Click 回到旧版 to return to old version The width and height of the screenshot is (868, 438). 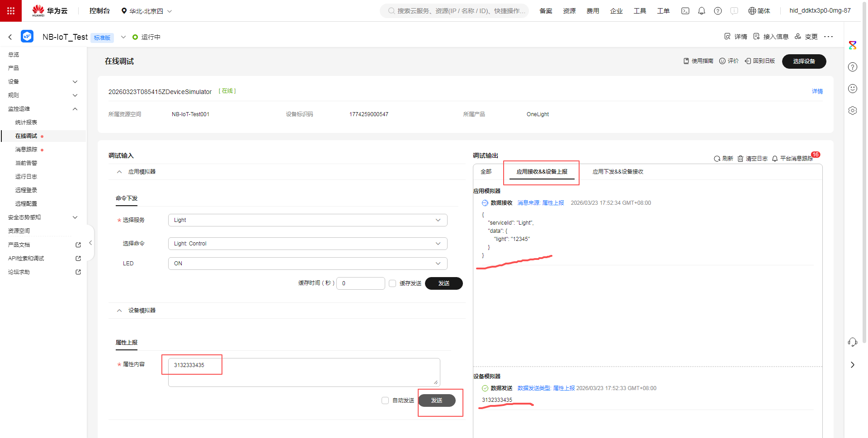click(760, 61)
